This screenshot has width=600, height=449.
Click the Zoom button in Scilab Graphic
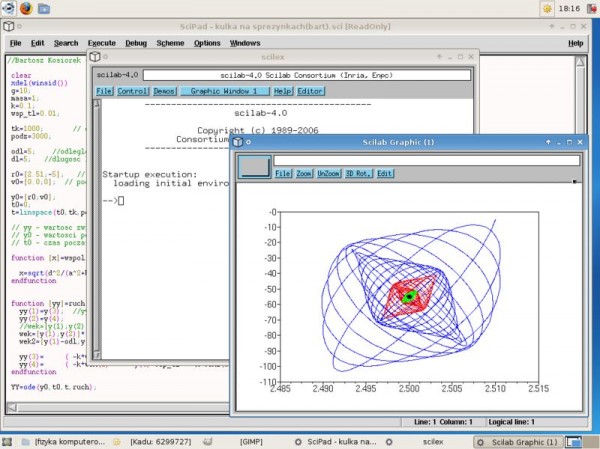point(304,173)
